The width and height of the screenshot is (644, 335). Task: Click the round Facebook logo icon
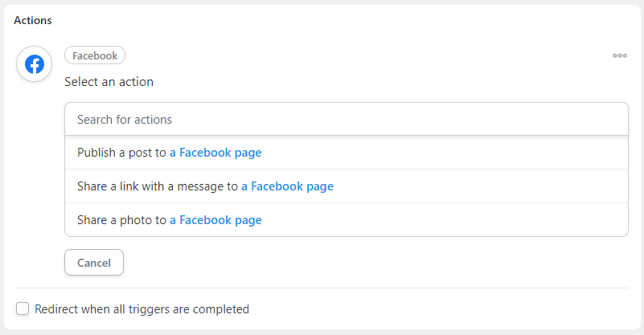pos(34,64)
